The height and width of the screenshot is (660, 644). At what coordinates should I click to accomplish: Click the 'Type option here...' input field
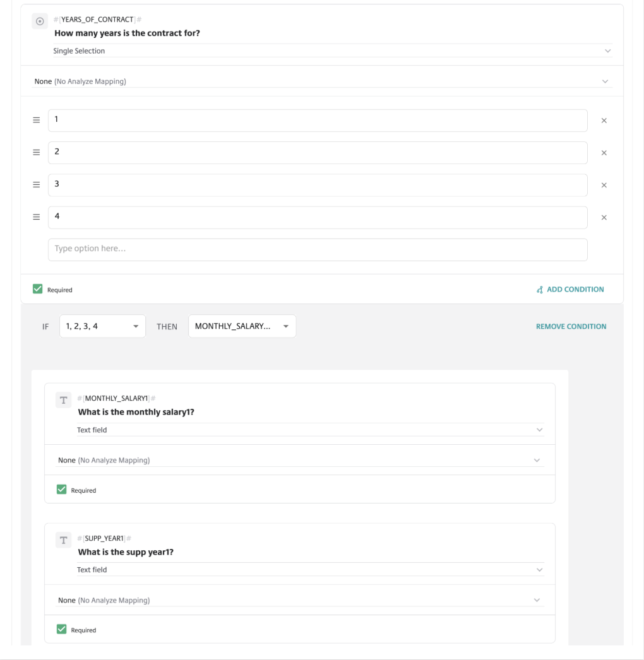tap(318, 249)
